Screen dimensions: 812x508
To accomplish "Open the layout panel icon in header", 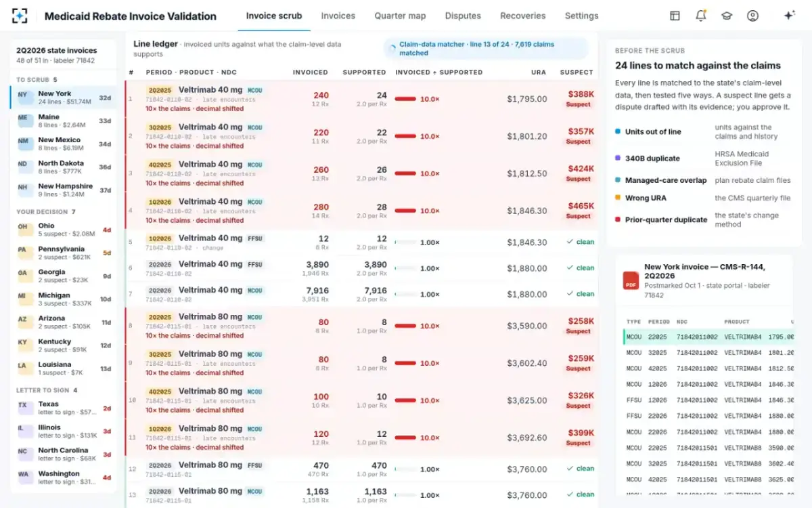I will coord(675,16).
